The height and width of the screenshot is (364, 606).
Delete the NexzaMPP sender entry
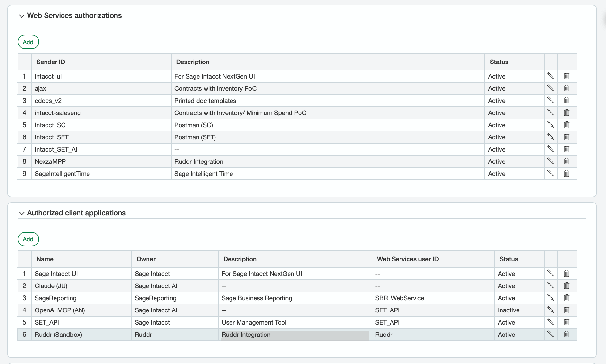[567, 161]
